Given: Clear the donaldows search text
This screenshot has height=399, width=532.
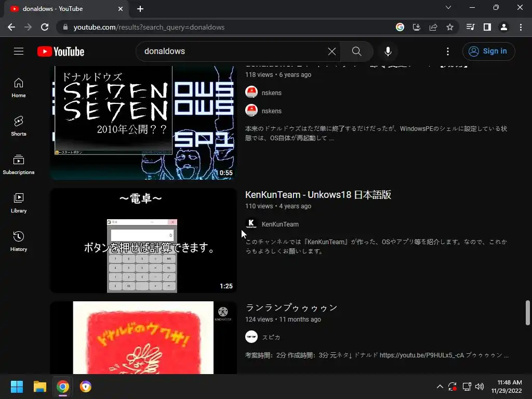Looking at the screenshot, I should 332,51.
